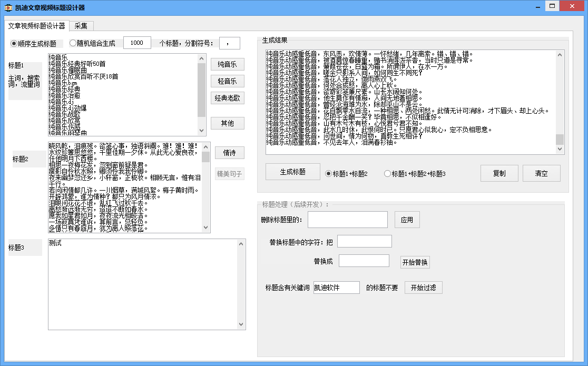The image size is (588, 366).
Task: Close the application window
Action: (572, 6)
